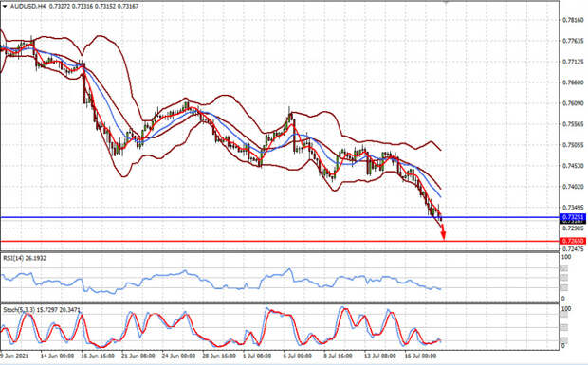Viewport: 588px width, 365px height.
Task: Click the Stoch(5,3,3) indicator label
Action: pyautogui.click(x=41, y=310)
